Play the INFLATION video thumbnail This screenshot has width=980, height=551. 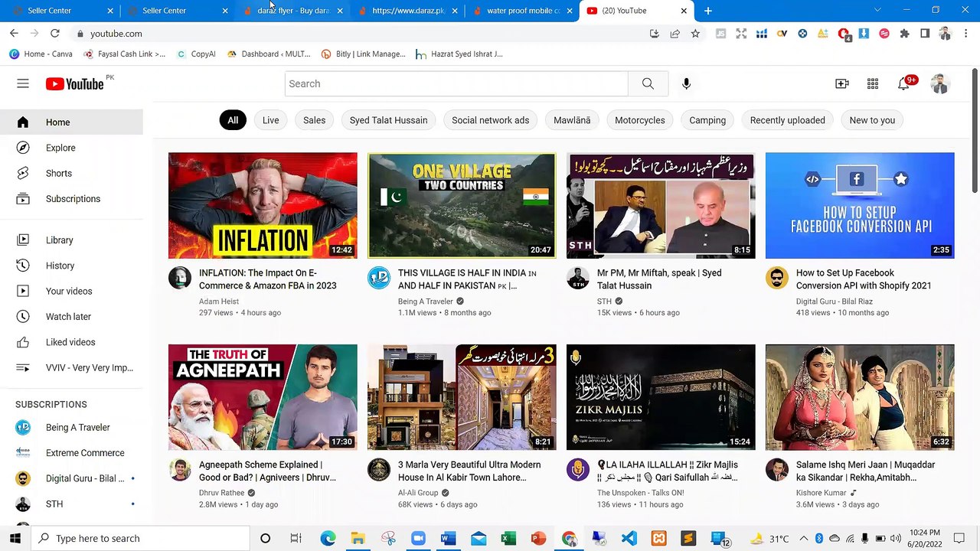coord(263,206)
